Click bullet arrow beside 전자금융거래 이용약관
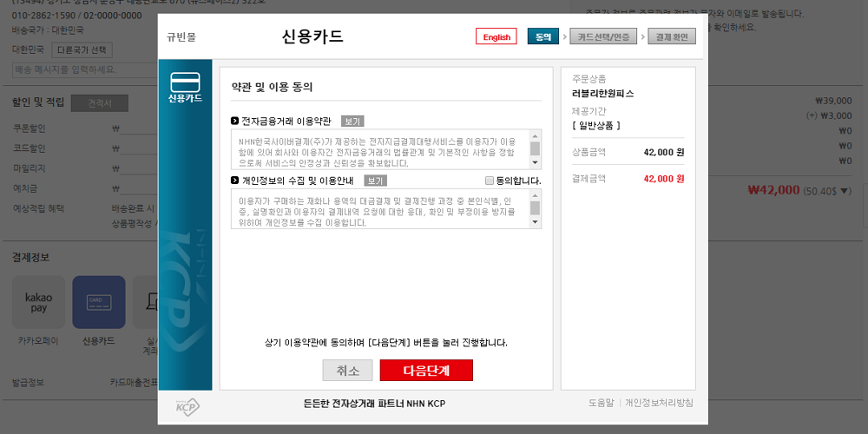 point(235,121)
